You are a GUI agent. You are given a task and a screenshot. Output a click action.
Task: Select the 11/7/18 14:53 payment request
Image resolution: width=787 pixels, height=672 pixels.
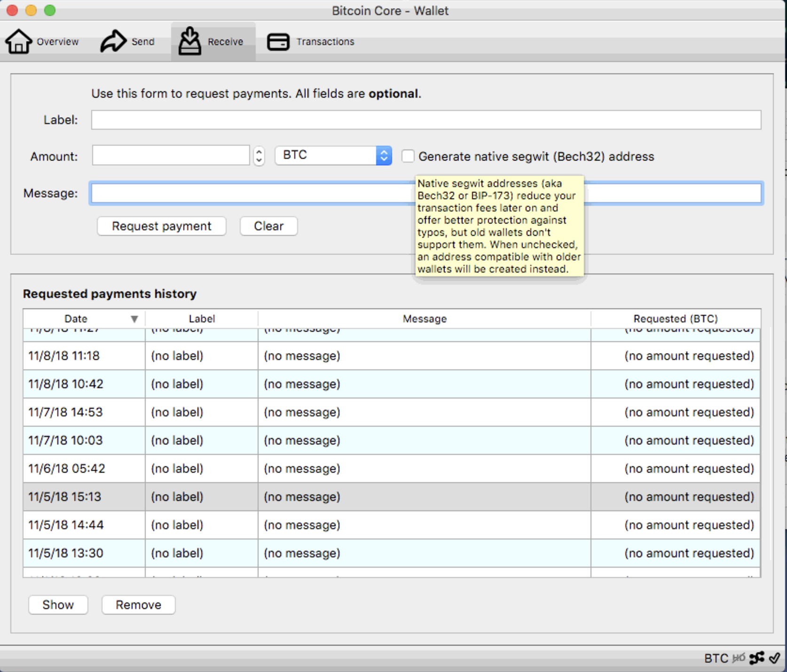pyautogui.click(x=392, y=412)
